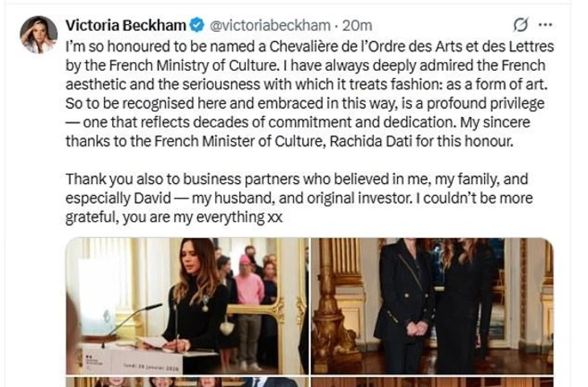This screenshot has height=387, width=588.
Task: Open the three-dot more options menu
Action: point(545,25)
